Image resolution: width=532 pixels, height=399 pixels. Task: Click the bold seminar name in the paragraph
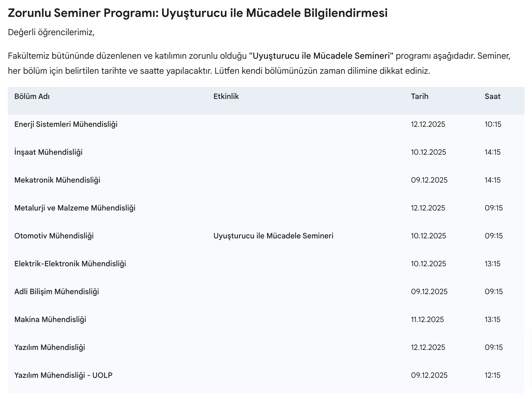click(x=321, y=56)
